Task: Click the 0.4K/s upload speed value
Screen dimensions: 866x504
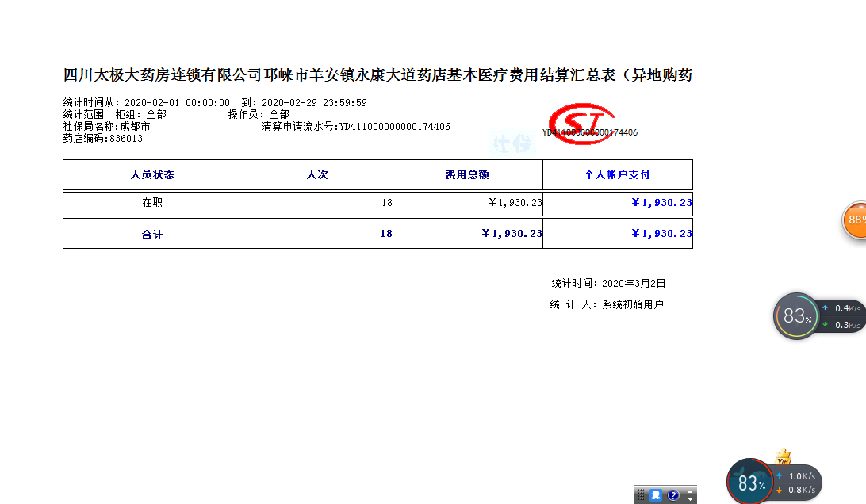Action: coord(847,308)
